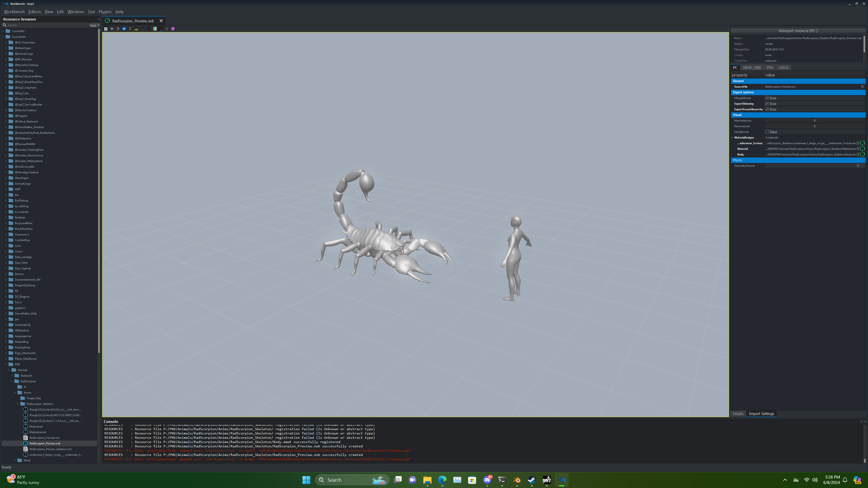Toggle the grid display toolbar icon

point(106,29)
